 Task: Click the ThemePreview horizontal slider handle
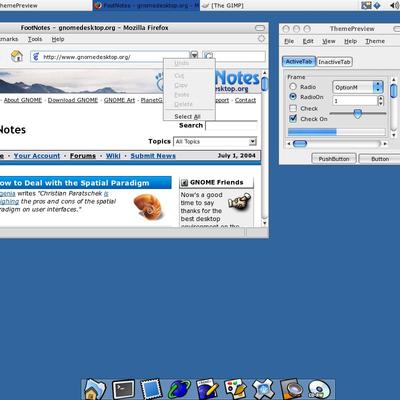click(357, 114)
